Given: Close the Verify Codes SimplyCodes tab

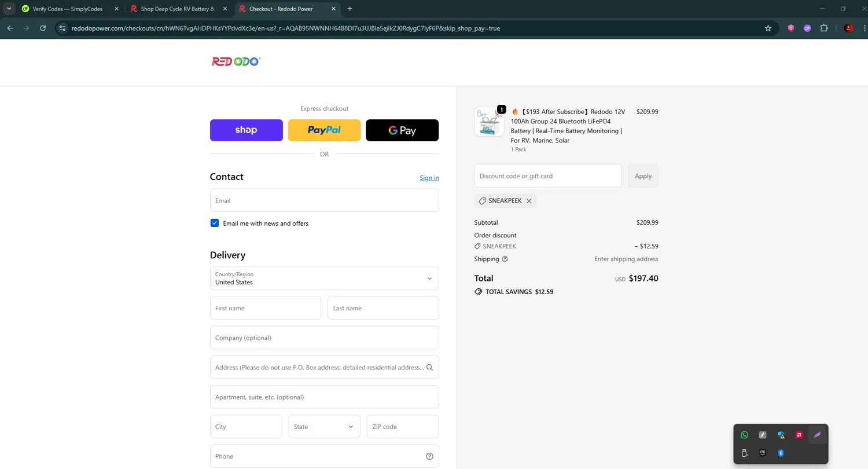Looking at the screenshot, I should (117, 9).
